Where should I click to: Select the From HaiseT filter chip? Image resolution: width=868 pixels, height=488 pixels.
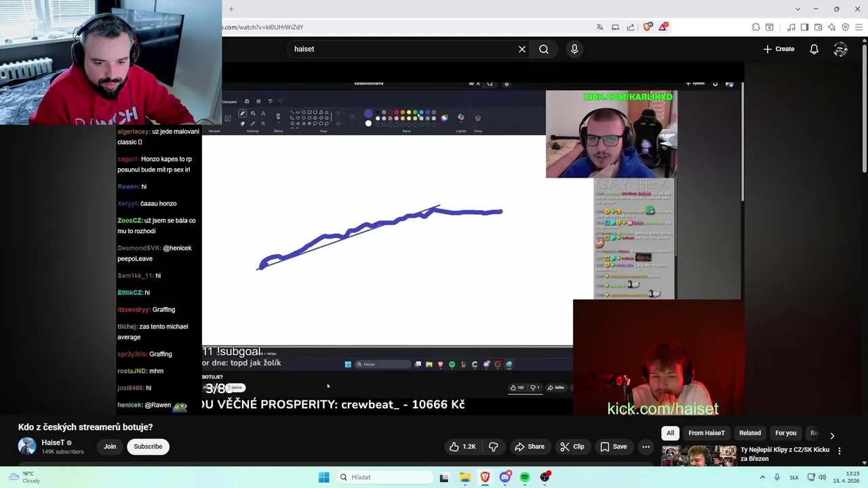point(707,433)
